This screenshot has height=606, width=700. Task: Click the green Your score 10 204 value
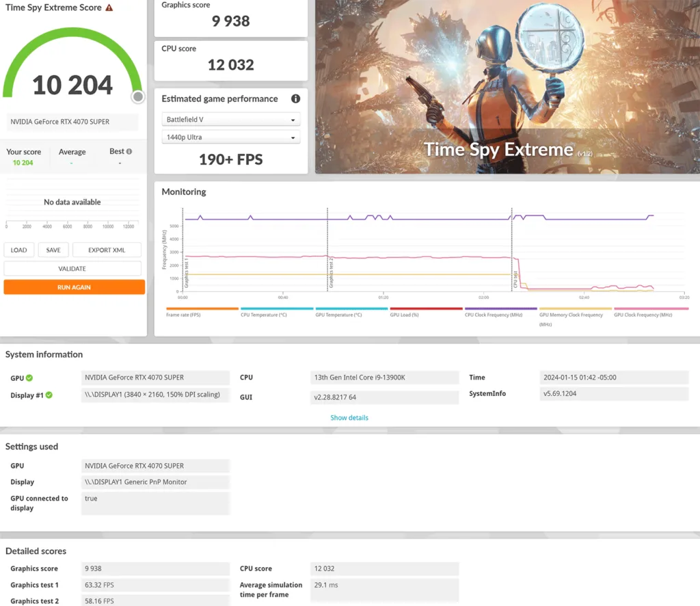point(23,163)
